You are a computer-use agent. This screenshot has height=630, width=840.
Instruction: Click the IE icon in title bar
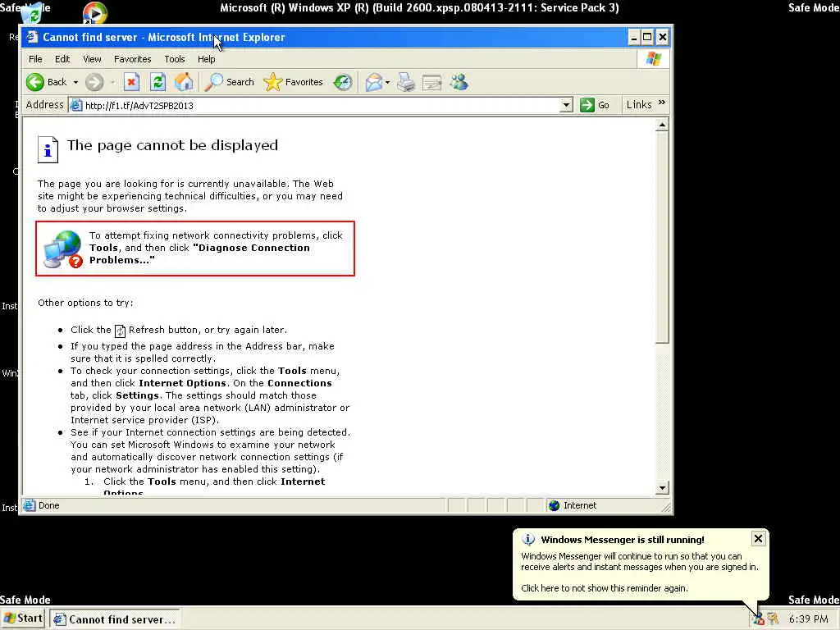point(32,36)
